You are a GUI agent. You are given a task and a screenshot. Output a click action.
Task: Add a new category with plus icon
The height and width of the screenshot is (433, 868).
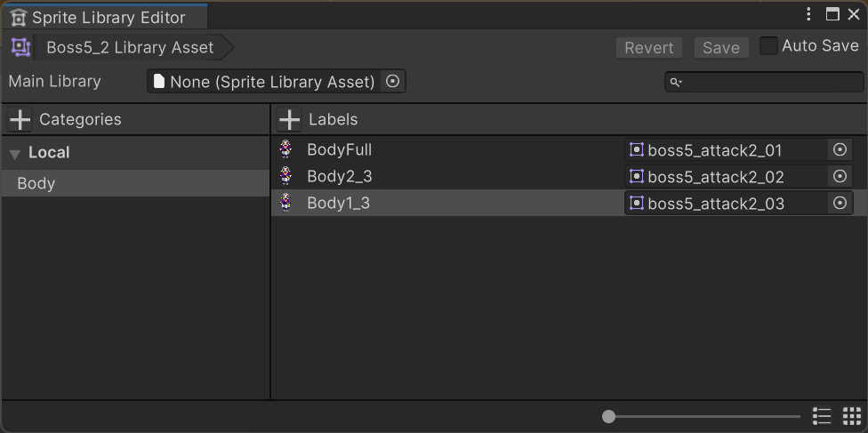(x=20, y=120)
